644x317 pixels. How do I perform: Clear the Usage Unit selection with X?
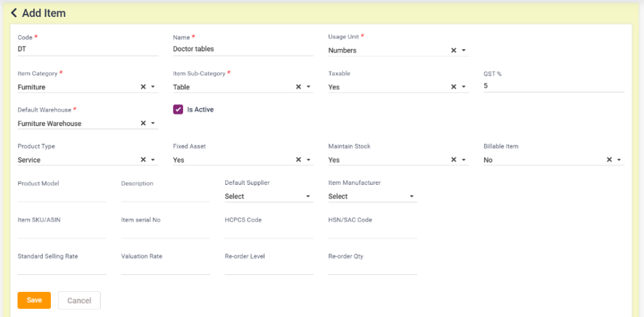tap(453, 50)
